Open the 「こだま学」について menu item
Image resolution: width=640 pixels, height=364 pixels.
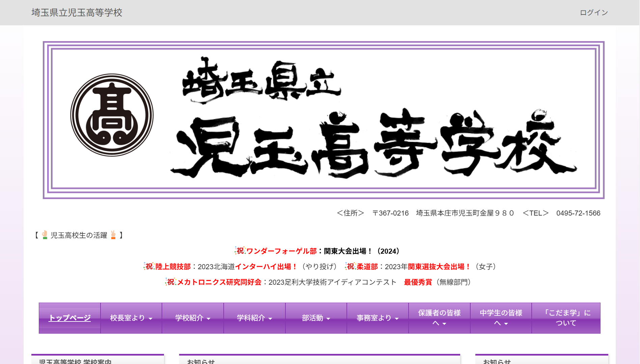click(x=566, y=318)
